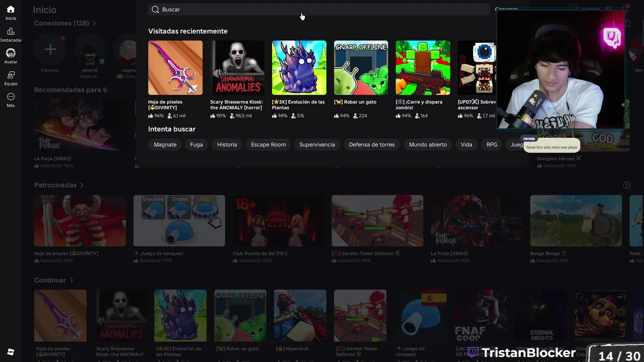This screenshot has width=644, height=362.
Task: Open Hipershot game in Continuar row
Action: (300, 316)
